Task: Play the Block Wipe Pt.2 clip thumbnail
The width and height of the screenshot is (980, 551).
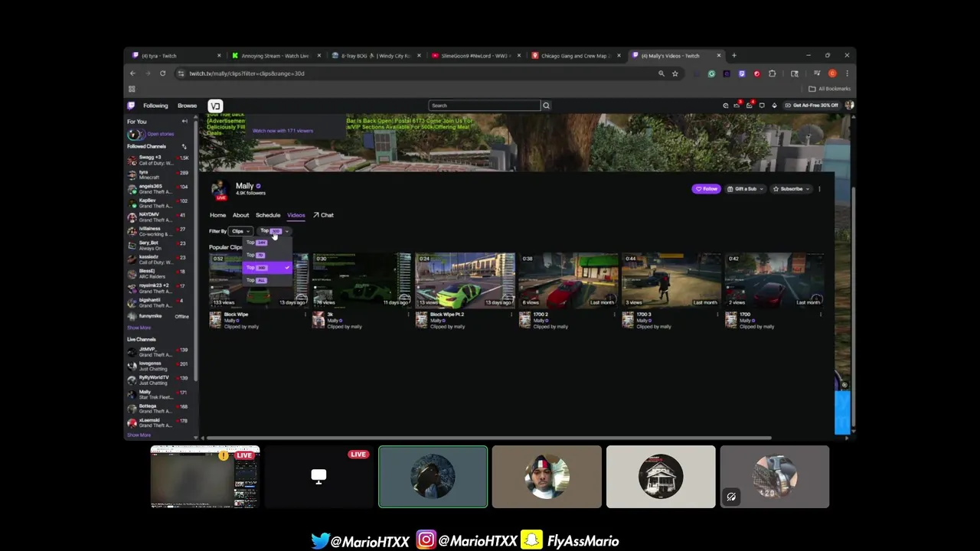Action: tap(465, 280)
